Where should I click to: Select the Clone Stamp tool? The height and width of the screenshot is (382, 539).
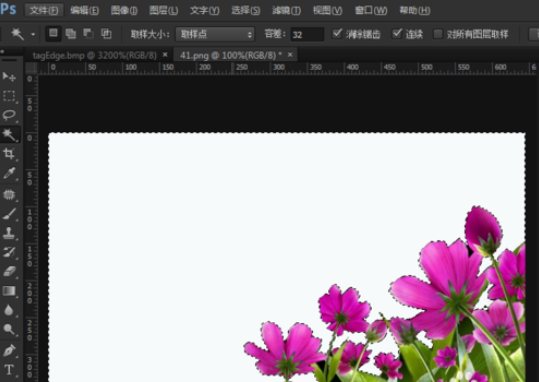[9, 233]
